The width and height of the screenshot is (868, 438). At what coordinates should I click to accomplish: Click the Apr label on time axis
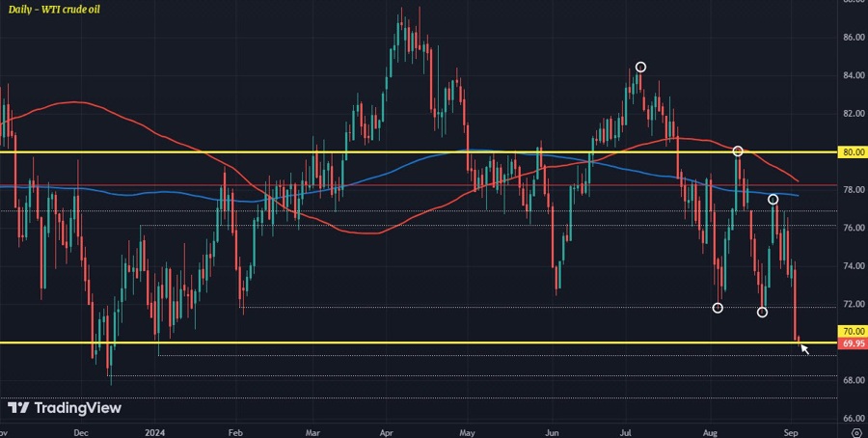[388, 431]
